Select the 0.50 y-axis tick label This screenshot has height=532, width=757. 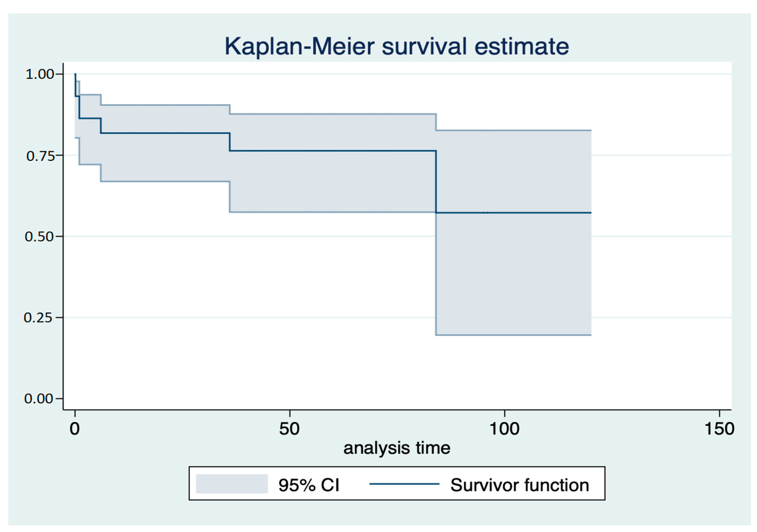click(x=39, y=237)
